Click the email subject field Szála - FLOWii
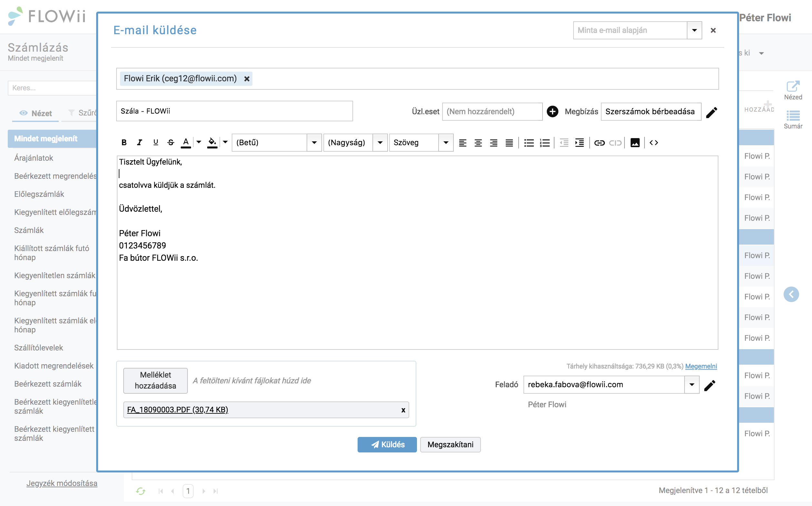Viewport: 812px width, 506px height. pos(234,111)
